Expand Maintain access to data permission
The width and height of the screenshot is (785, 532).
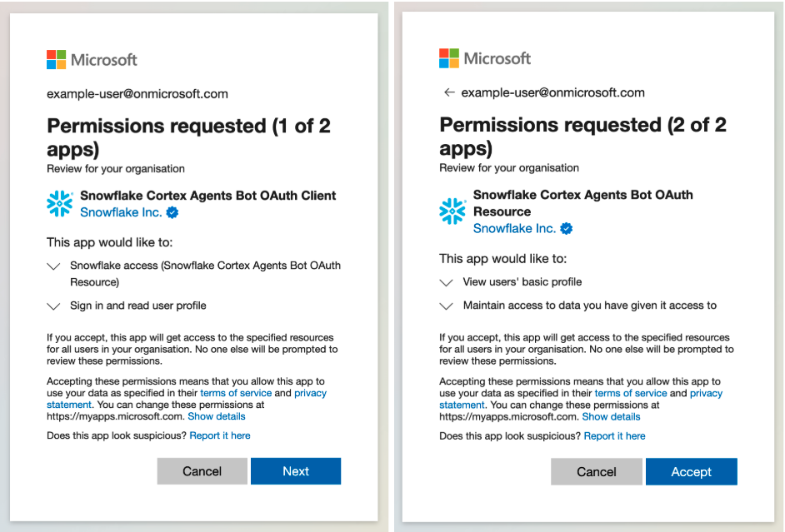(447, 306)
